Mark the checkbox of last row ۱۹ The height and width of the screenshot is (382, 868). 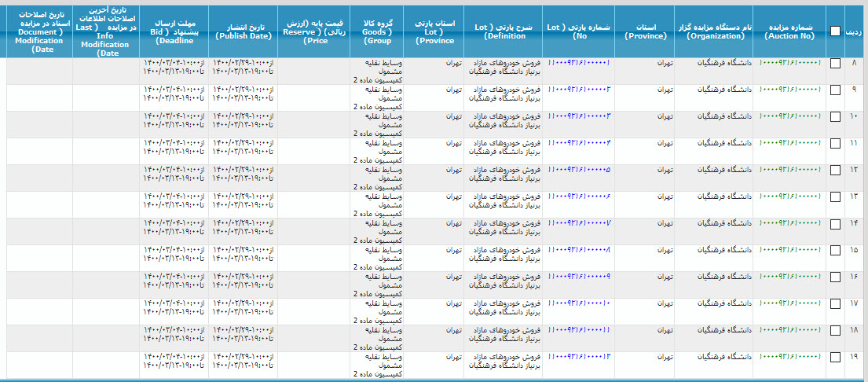[835, 358]
